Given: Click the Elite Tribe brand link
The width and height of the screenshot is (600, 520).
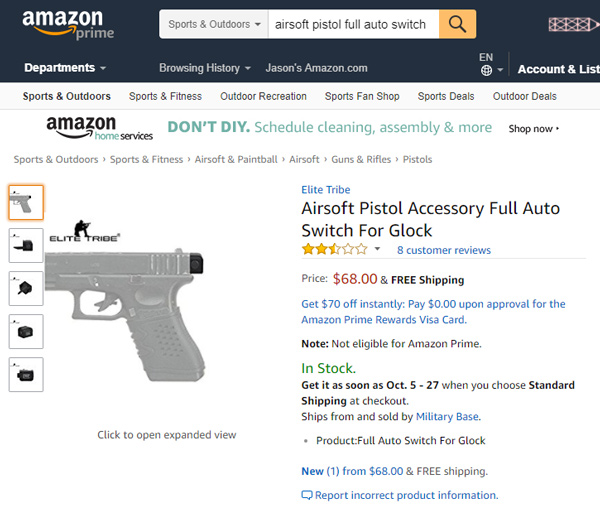Looking at the screenshot, I should tap(328, 189).
